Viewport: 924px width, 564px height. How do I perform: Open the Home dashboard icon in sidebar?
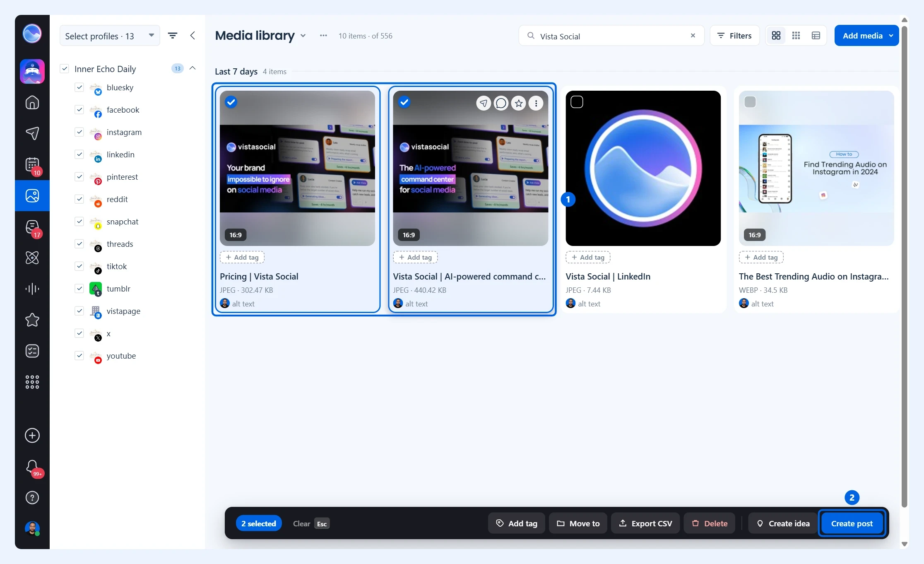(32, 102)
